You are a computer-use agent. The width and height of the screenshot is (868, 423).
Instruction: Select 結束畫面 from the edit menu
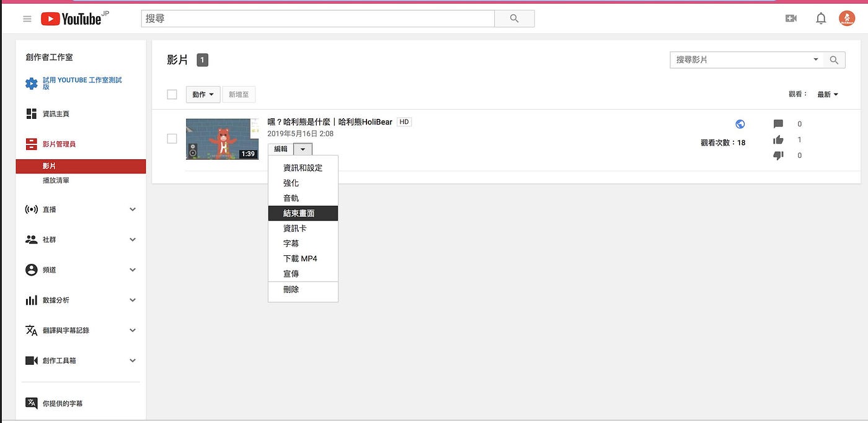coord(303,213)
